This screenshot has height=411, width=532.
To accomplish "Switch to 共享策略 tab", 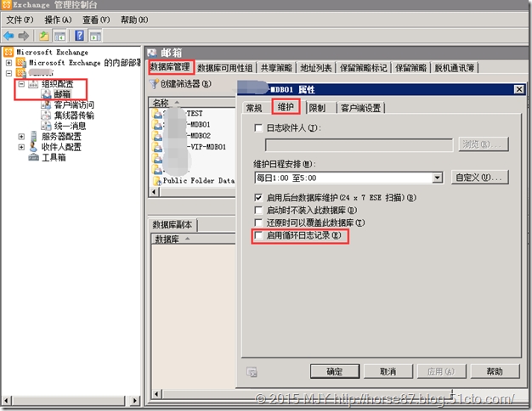I will [x=276, y=68].
